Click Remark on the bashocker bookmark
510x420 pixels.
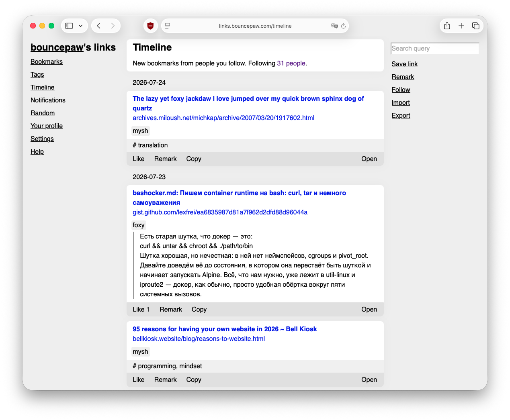click(x=171, y=309)
